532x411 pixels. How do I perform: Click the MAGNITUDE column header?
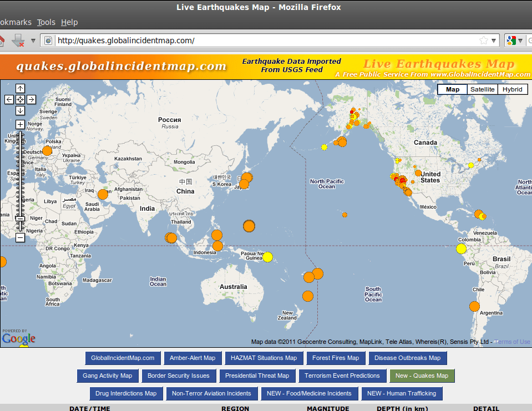click(328, 408)
